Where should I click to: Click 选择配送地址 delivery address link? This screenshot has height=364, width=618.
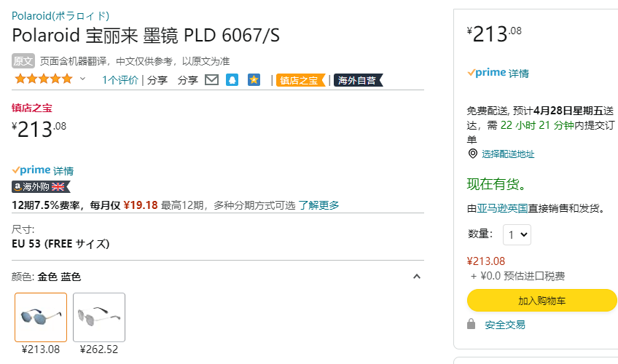click(x=508, y=154)
